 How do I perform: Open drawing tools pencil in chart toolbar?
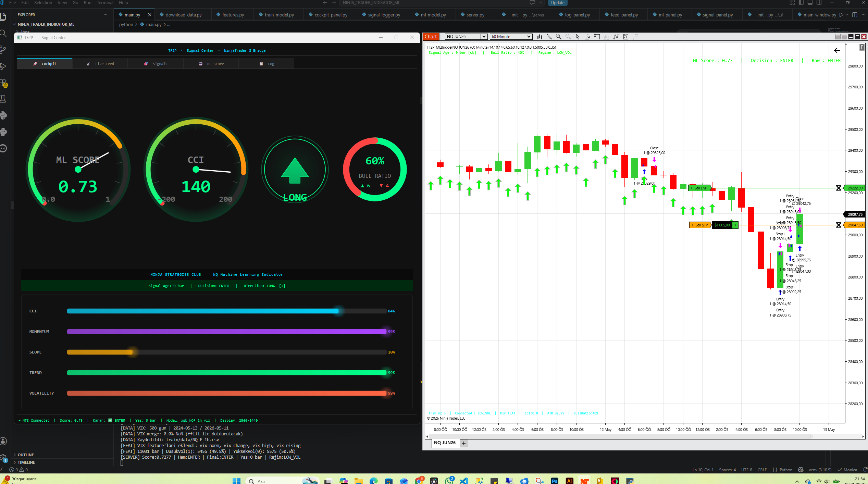(549, 37)
